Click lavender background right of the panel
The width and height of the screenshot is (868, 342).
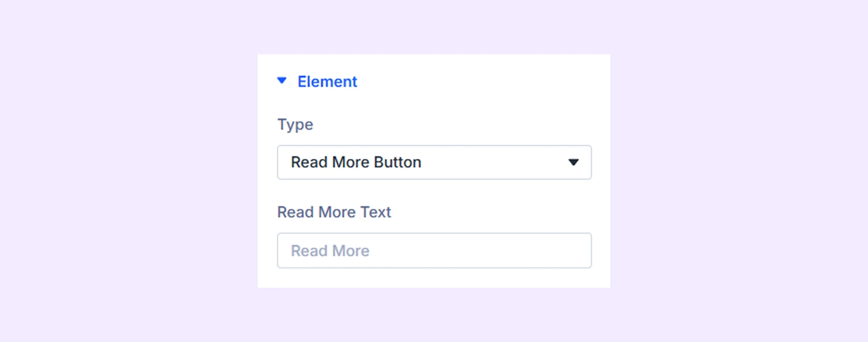(x=739, y=171)
